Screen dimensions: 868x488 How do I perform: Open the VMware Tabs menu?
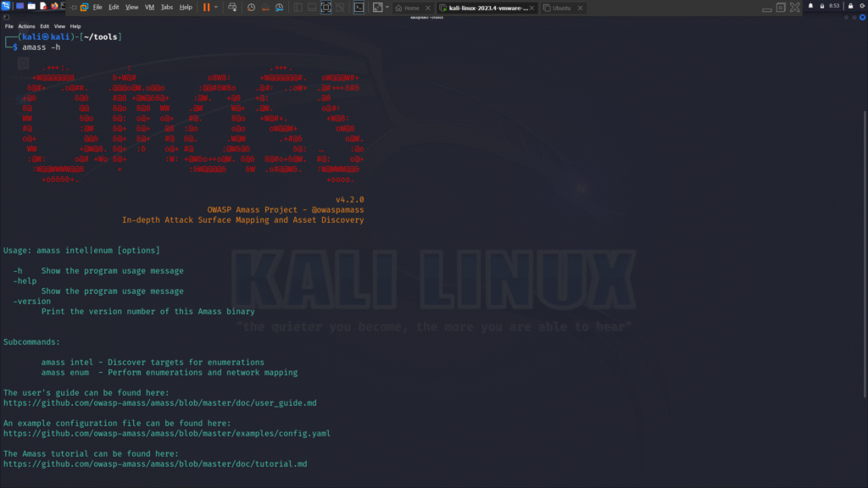pyautogui.click(x=167, y=7)
